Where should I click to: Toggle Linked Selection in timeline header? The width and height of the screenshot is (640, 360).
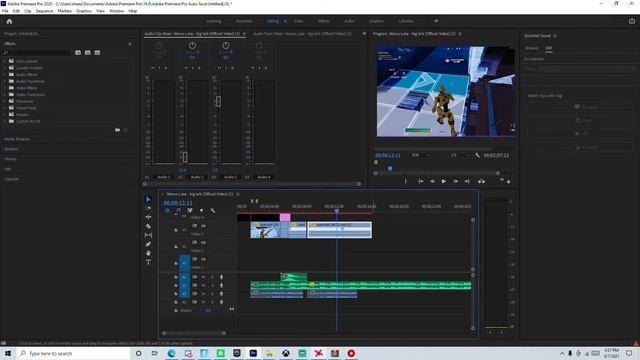click(x=190, y=211)
